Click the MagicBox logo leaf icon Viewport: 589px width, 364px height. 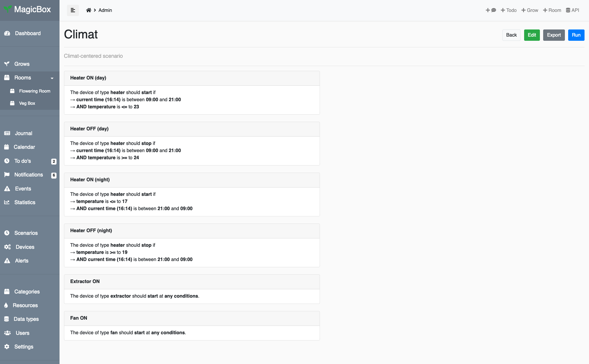click(8, 9)
